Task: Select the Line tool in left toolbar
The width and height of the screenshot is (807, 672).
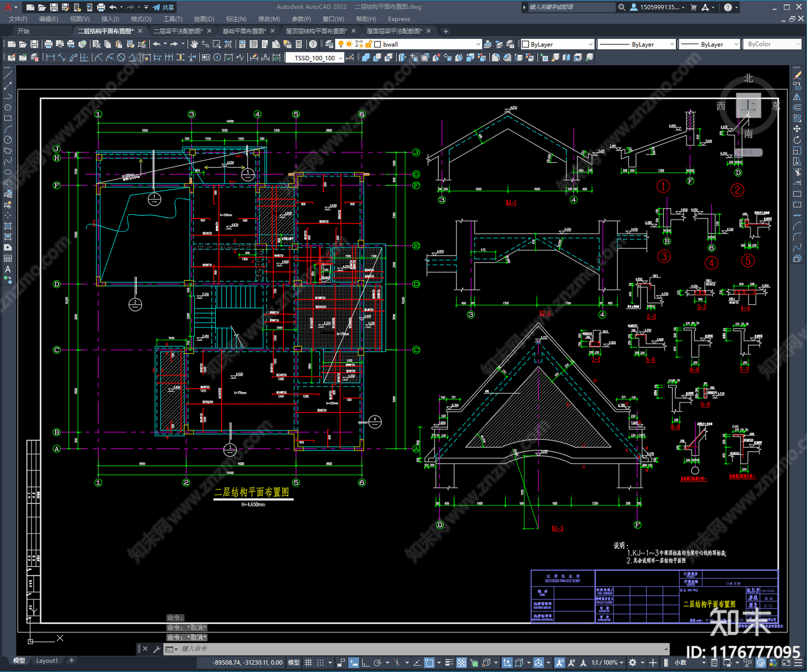Action: click(8, 75)
